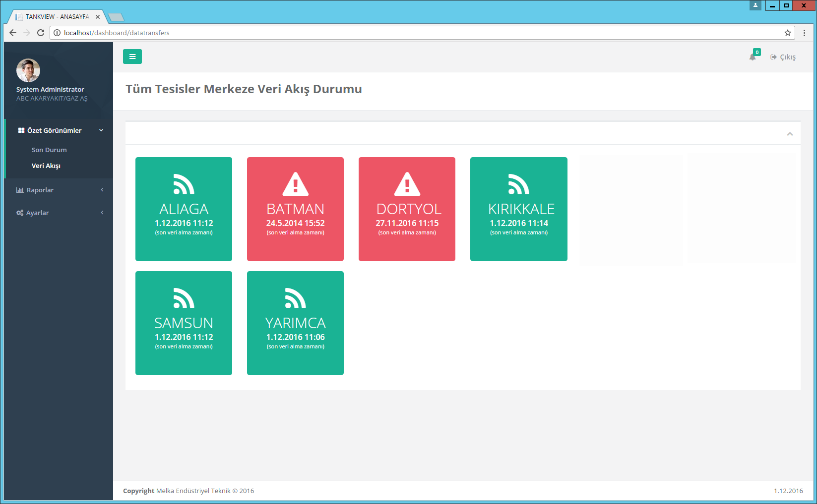The image size is (817, 504).
Task: Click the DORTYOL warning triangle icon
Action: click(407, 184)
